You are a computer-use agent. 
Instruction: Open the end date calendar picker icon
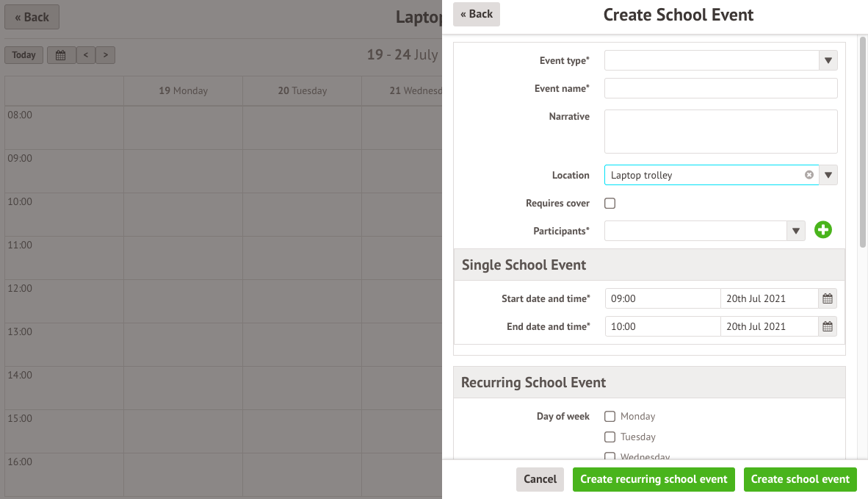pos(828,326)
